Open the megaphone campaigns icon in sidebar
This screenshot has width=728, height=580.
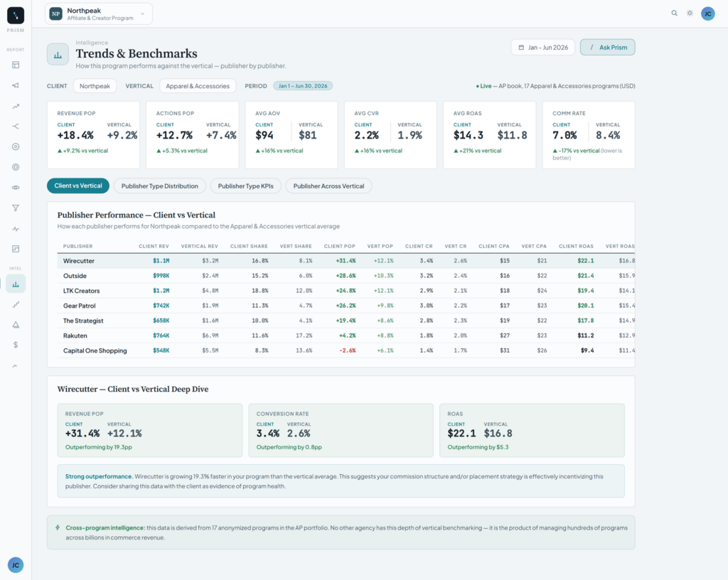[x=16, y=85]
